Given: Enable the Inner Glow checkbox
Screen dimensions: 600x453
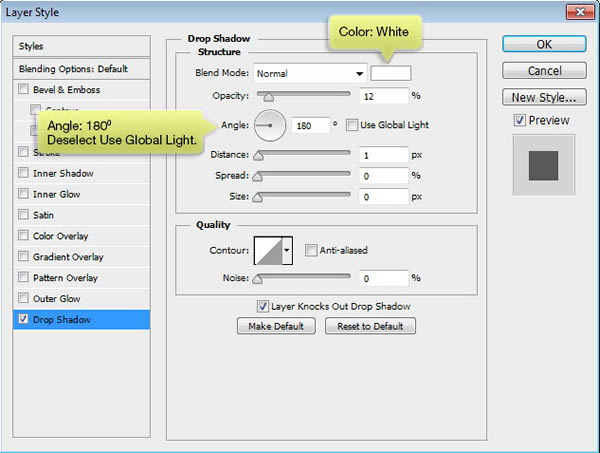Looking at the screenshot, I should tap(23, 194).
